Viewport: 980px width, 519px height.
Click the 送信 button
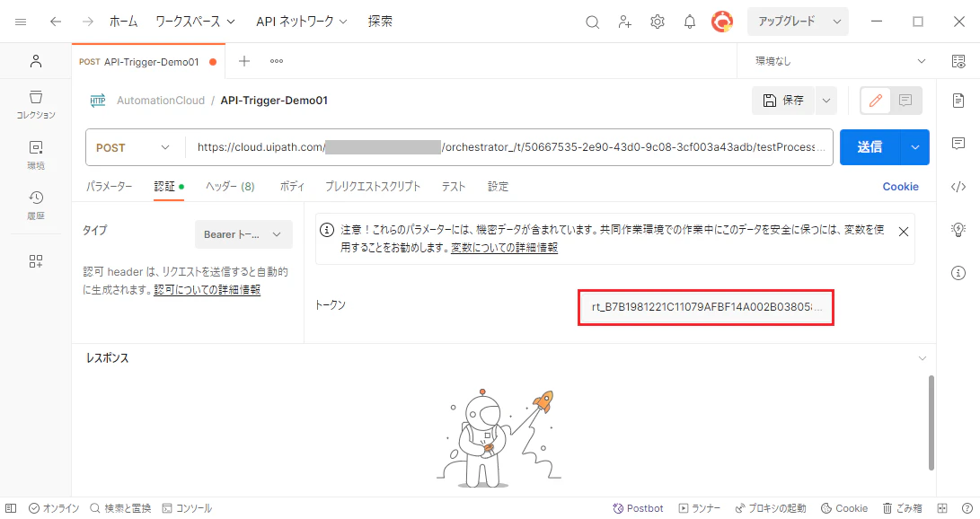tap(870, 147)
